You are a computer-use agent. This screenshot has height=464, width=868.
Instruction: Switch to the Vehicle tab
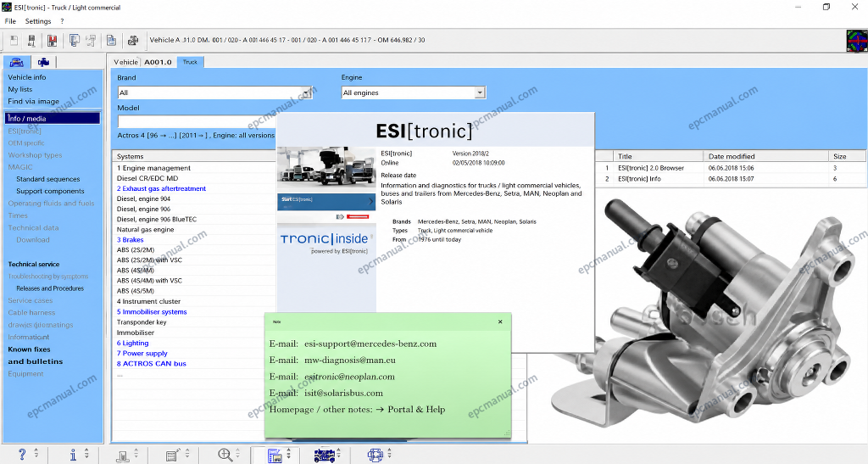[125, 62]
